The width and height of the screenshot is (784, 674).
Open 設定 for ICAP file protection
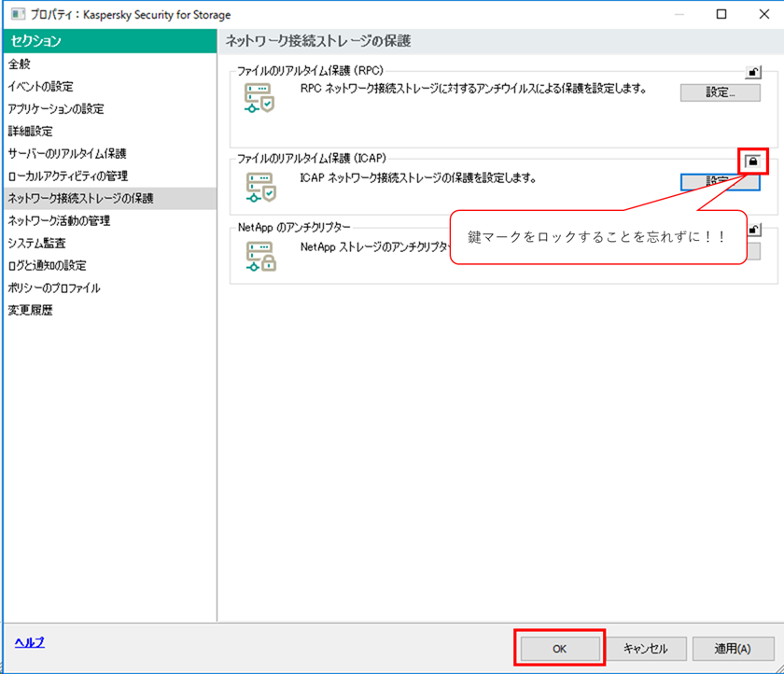720,182
